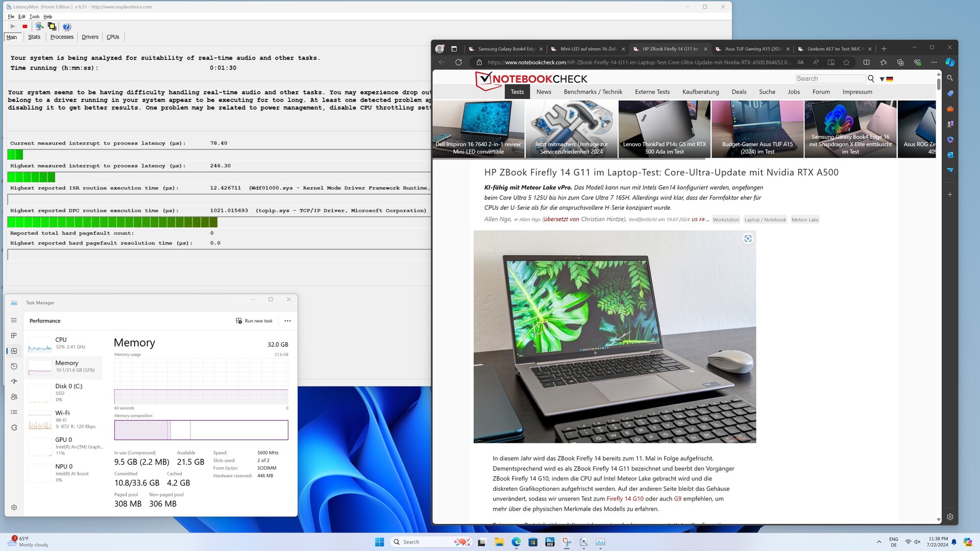The width and height of the screenshot is (980, 551).
Task: Open the Copilot sidebar icon in Edge
Action: click(x=949, y=62)
